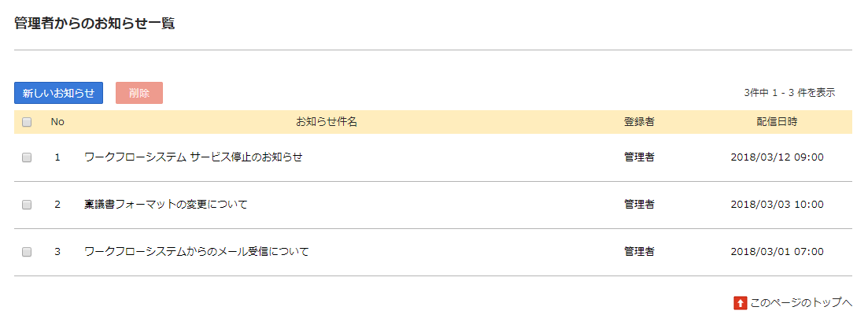Click the red up-arrow page top icon
Screen dimensions: 868x318
coord(740,303)
